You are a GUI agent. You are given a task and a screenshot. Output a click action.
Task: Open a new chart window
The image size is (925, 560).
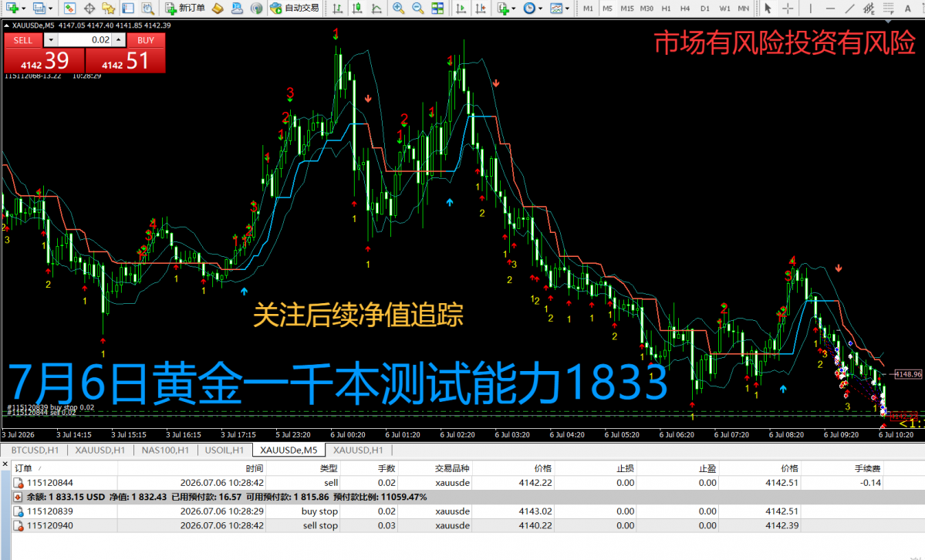[12, 8]
